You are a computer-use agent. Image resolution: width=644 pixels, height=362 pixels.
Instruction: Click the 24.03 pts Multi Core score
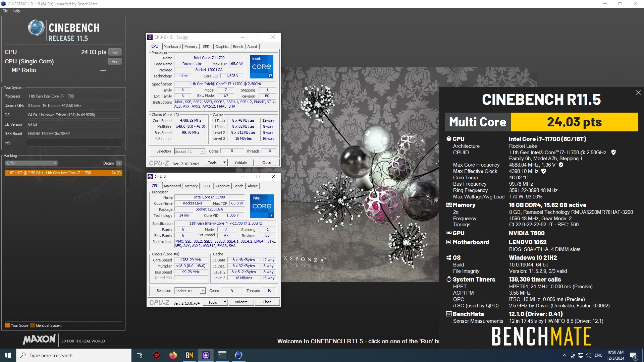574,122
